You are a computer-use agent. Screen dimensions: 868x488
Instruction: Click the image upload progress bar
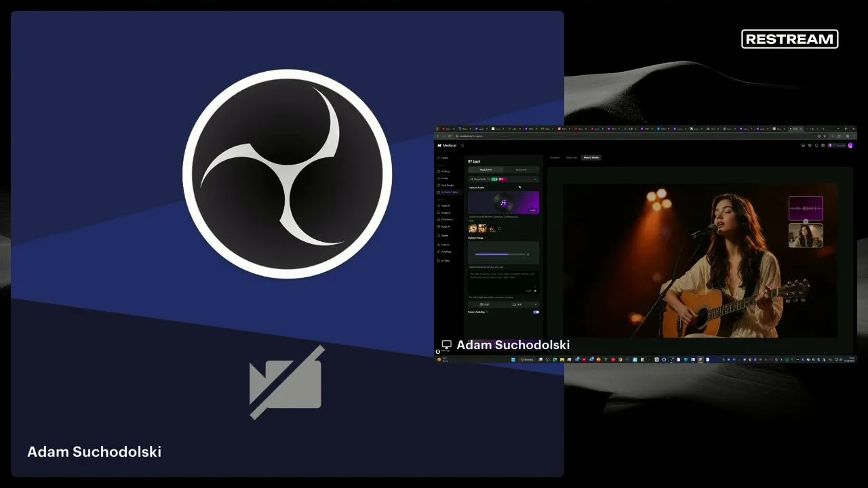point(500,254)
